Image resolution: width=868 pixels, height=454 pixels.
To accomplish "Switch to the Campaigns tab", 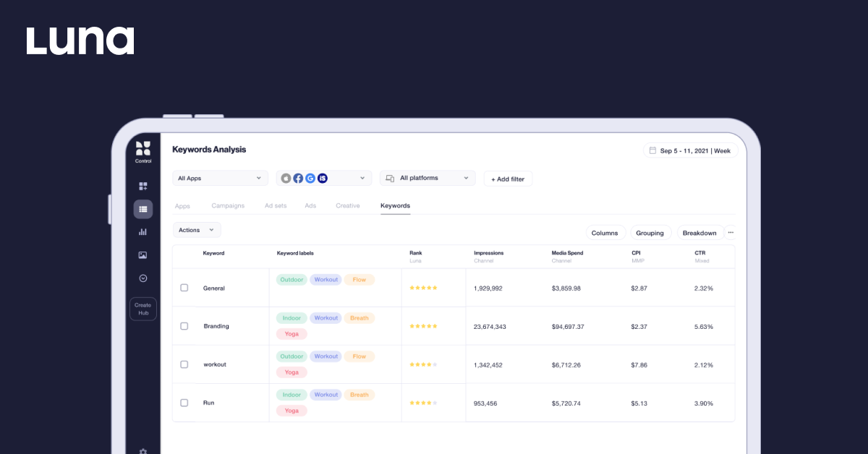I will [x=228, y=205].
